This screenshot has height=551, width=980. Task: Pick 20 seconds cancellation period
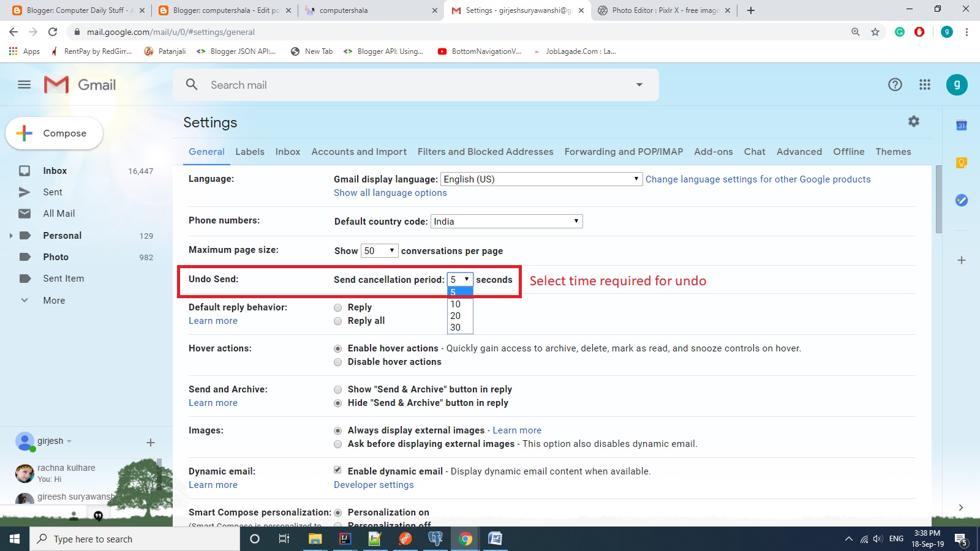coord(460,316)
